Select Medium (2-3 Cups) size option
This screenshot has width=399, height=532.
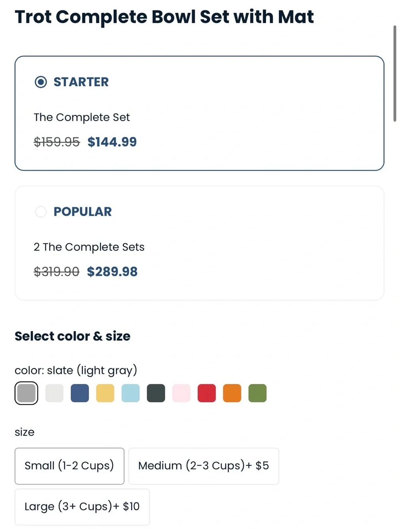203,466
